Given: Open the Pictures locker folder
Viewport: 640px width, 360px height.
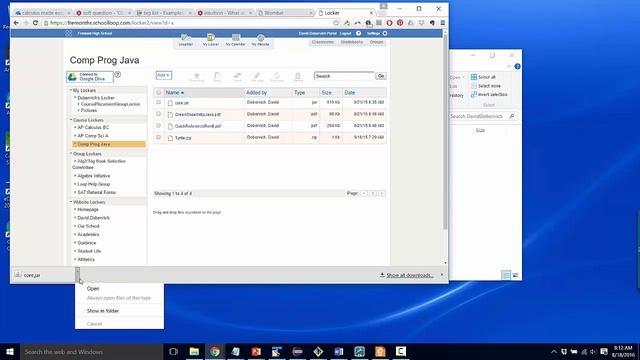Looking at the screenshot, I should 89,111.
